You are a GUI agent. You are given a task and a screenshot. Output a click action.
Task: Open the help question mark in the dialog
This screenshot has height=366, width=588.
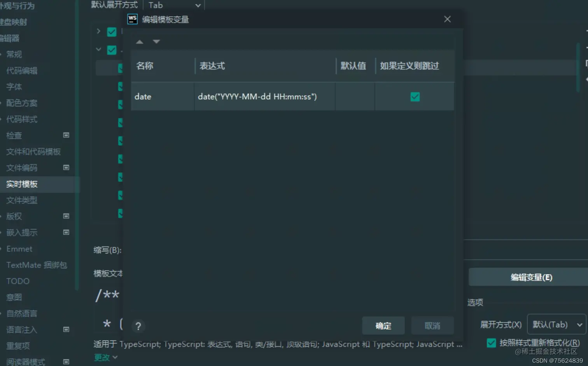coord(138,326)
